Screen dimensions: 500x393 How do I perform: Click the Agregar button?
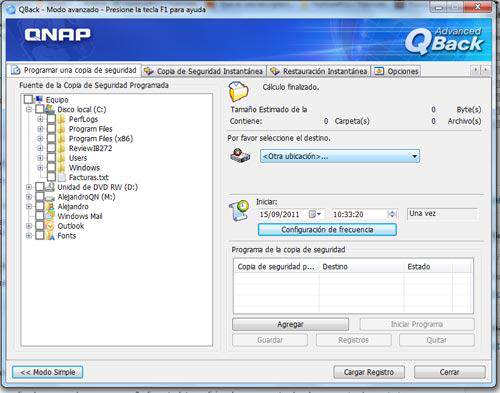click(290, 324)
